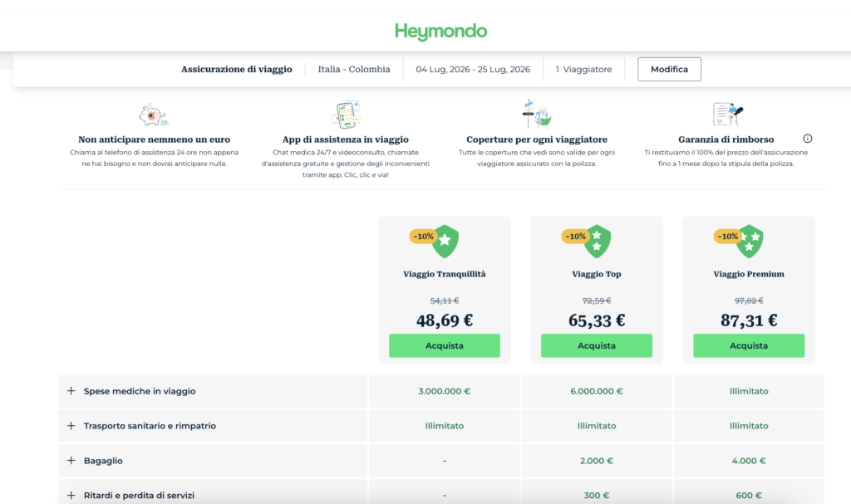
Task: Click Illimitato in Spese mediche Premium column
Action: (749, 391)
